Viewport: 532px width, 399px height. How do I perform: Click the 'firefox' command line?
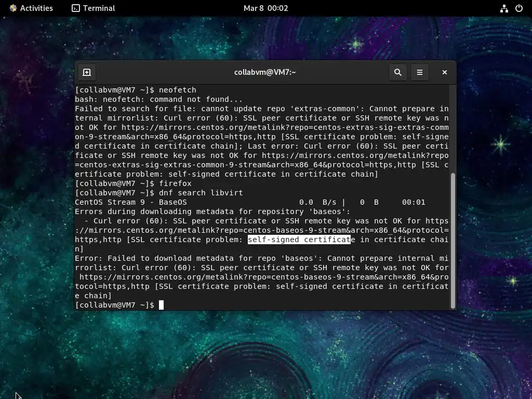pyautogui.click(x=134, y=183)
